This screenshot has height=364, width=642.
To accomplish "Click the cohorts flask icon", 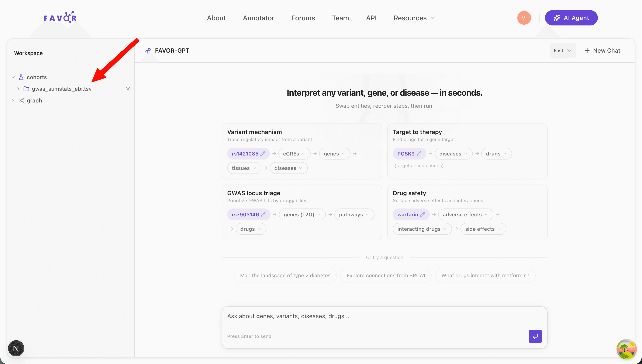I will (x=21, y=77).
